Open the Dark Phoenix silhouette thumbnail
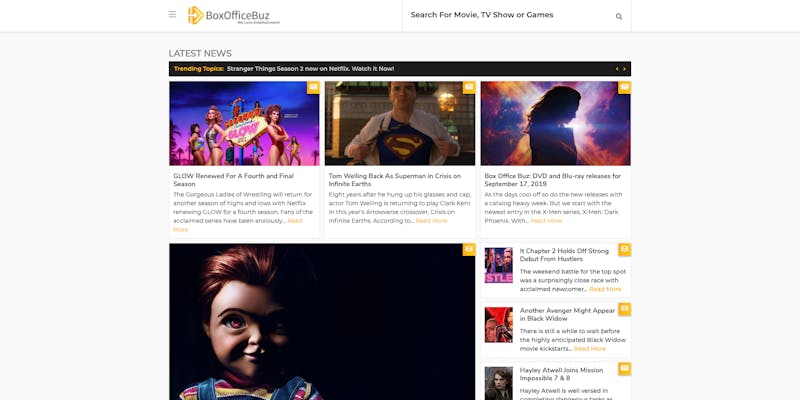Viewport: 800px width, 400px height. coord(556,123)
